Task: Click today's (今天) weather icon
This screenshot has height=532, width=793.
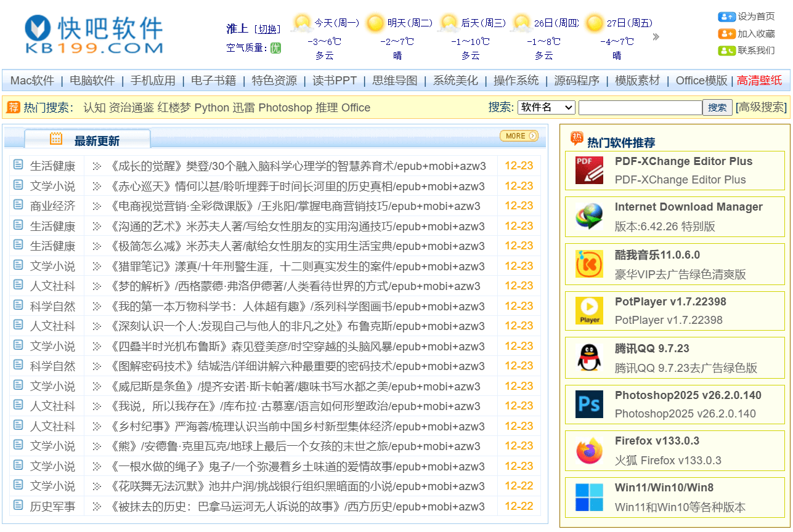Action: 302,23
